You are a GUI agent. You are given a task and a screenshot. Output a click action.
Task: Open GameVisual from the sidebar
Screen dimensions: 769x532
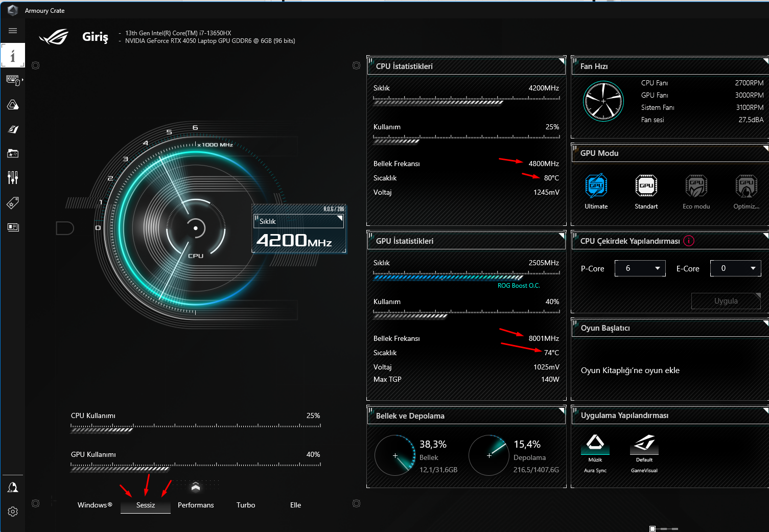(13, 129)
